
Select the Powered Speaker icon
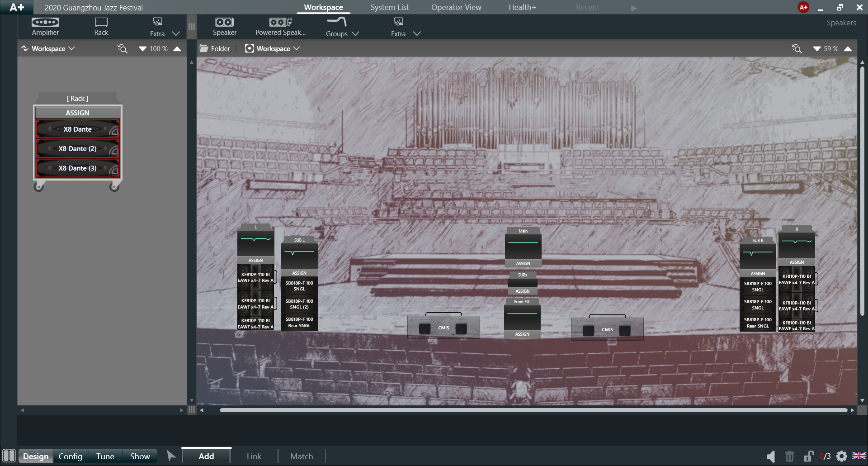tap(281, 22)
